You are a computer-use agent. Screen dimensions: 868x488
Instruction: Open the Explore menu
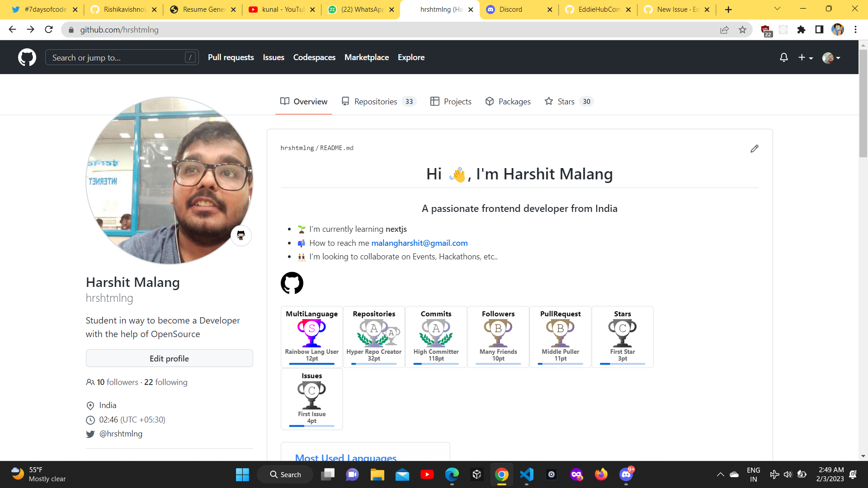click(411, 57)
